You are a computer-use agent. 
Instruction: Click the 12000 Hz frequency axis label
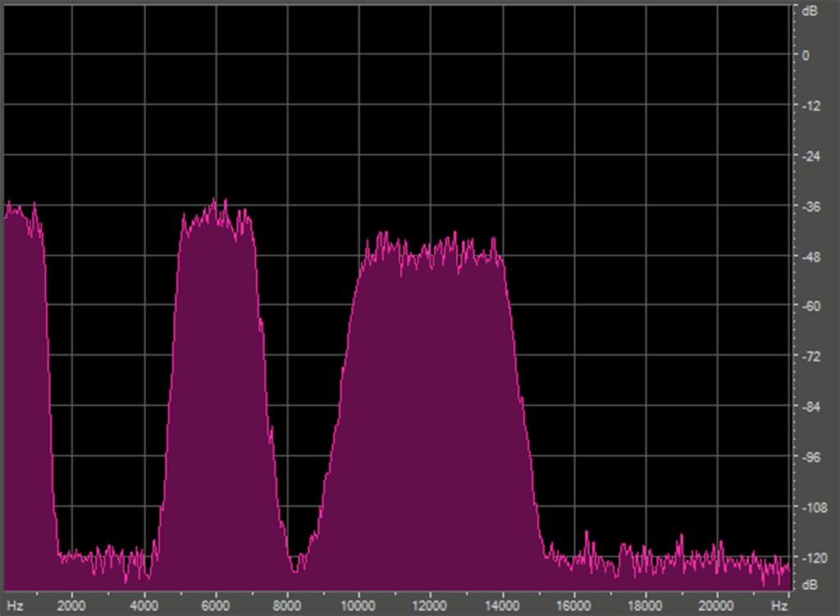coord(430,606)
